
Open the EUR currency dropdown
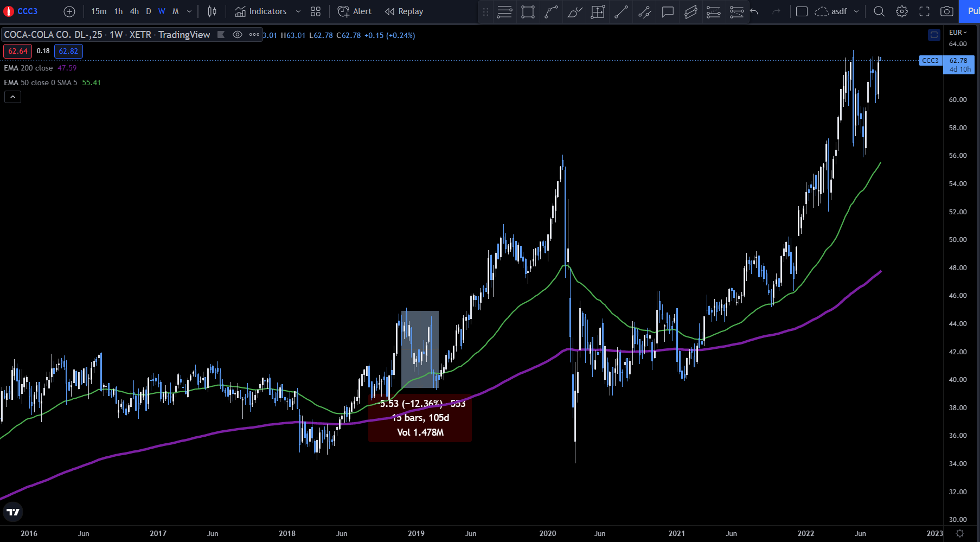tap(958, 33)
